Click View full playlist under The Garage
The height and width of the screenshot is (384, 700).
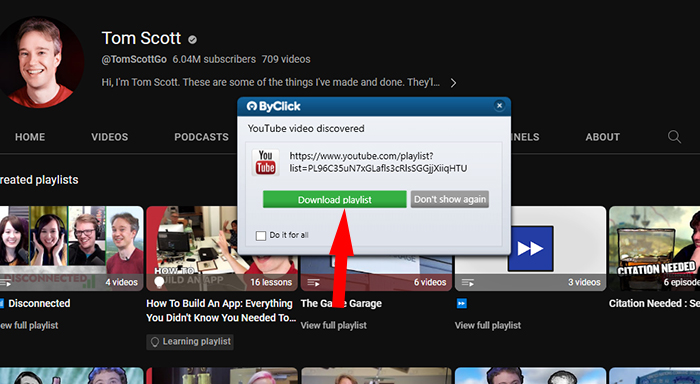click(x=333, y=326)
